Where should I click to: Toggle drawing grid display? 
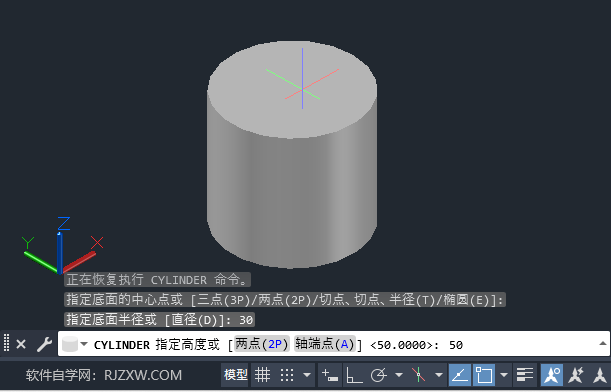[x=262, y=375]
